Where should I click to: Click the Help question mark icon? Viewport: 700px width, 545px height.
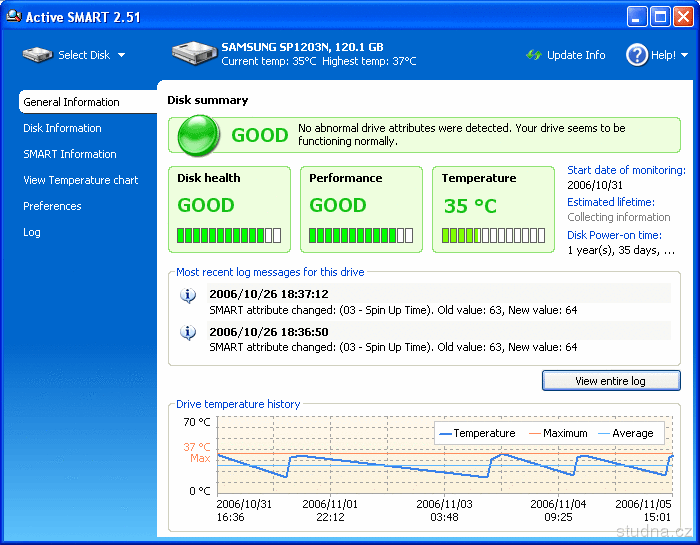click(x=637, y=55)
